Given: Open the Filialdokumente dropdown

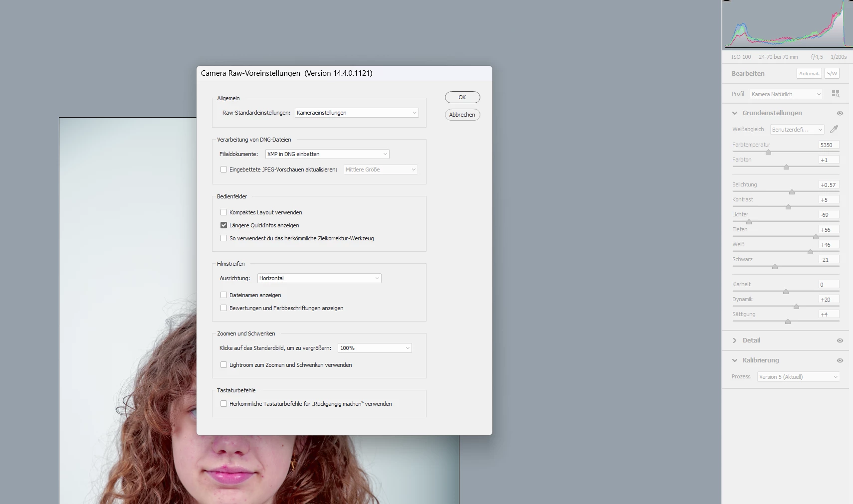Looking at the screenshot, I should [x=327, y=154].
